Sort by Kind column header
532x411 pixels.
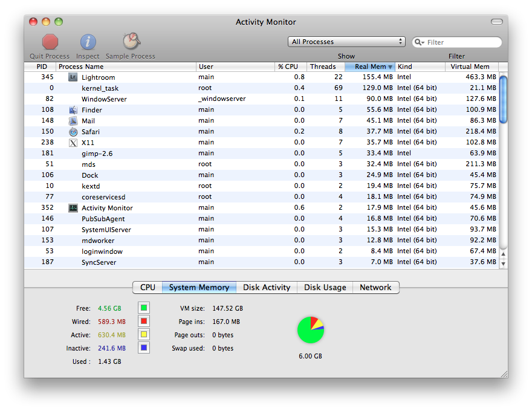pos(420,66)
